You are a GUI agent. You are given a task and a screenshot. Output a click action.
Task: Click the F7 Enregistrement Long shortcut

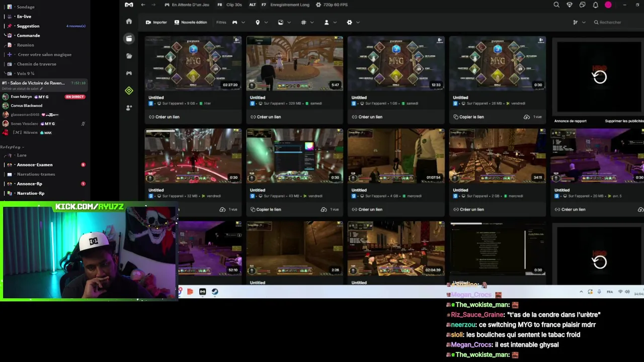click(285, 5)
